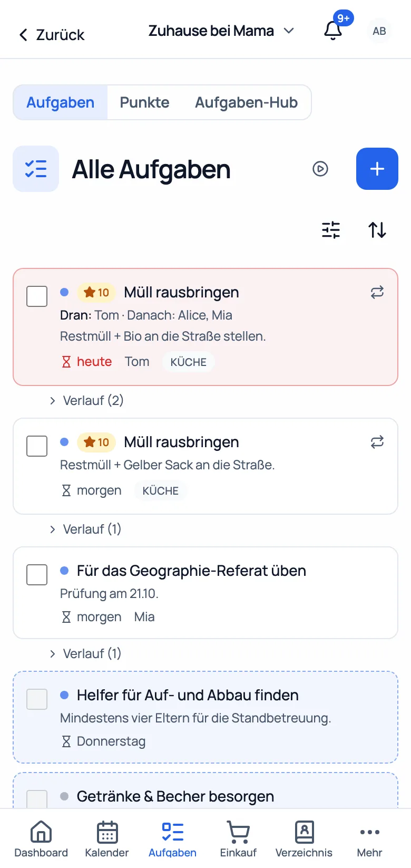Expand Verlauf (2) history
Image resolution: width=411 pixels, height=868 pixels.
[x=86, y=401]
